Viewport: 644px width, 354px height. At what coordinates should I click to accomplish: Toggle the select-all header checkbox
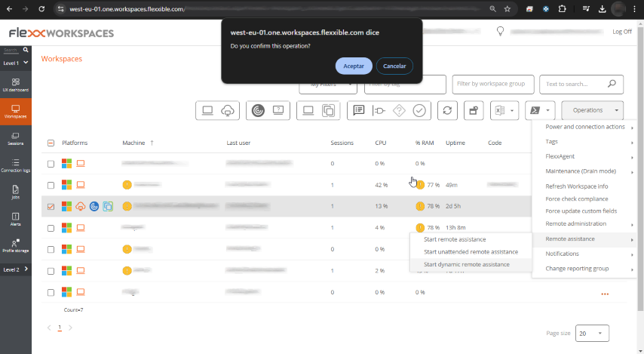(x=51, y=143)
